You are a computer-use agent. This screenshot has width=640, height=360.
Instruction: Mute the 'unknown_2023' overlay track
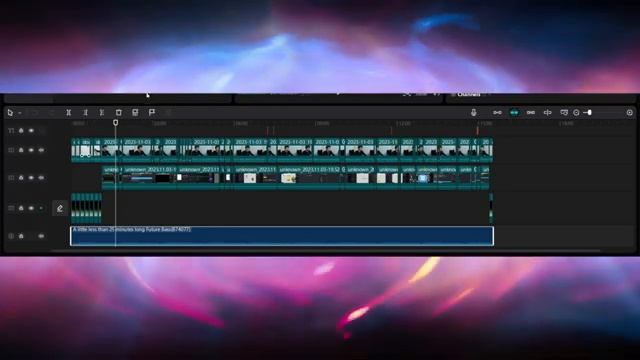point(41,178)
